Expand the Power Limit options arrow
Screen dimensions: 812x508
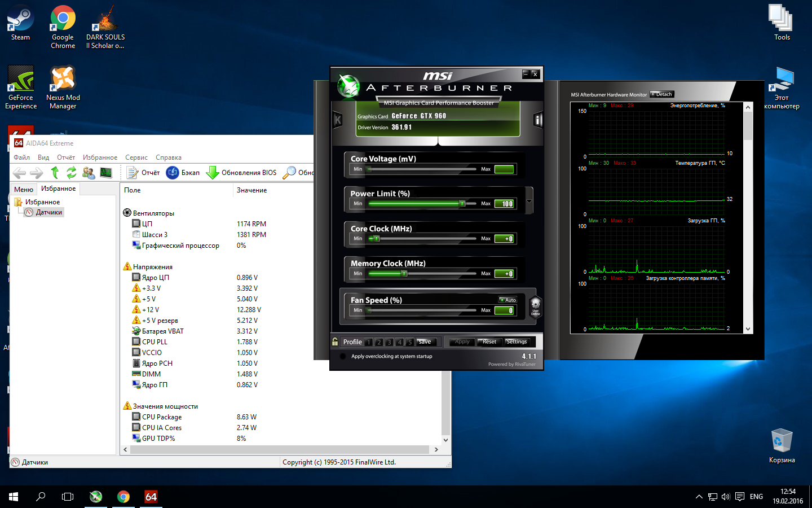pos(529,201)
